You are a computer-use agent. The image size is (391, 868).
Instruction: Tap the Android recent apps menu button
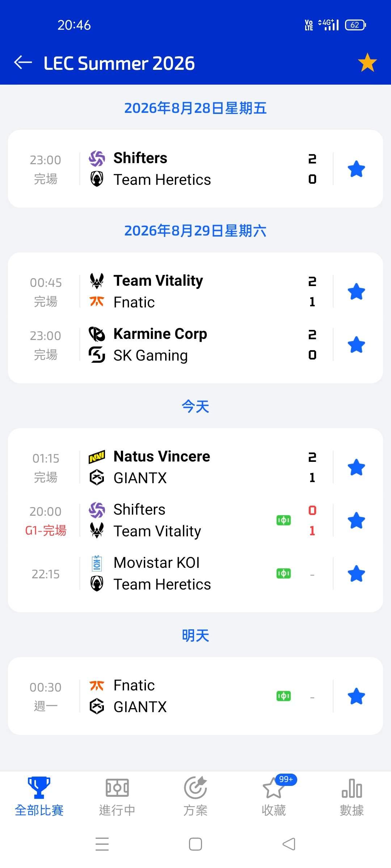[102, 844]
